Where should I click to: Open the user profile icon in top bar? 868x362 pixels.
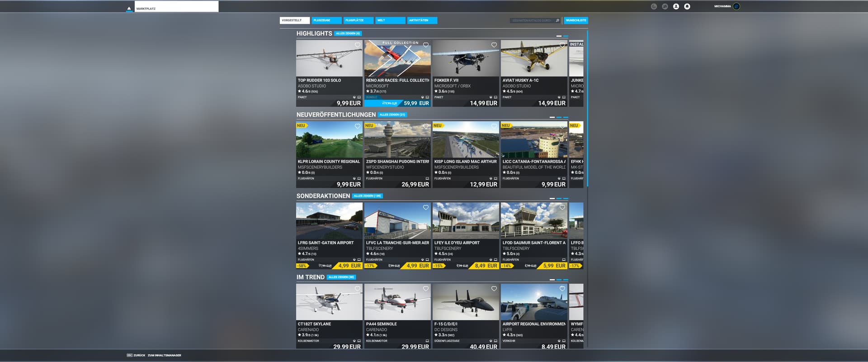(676, 6)
